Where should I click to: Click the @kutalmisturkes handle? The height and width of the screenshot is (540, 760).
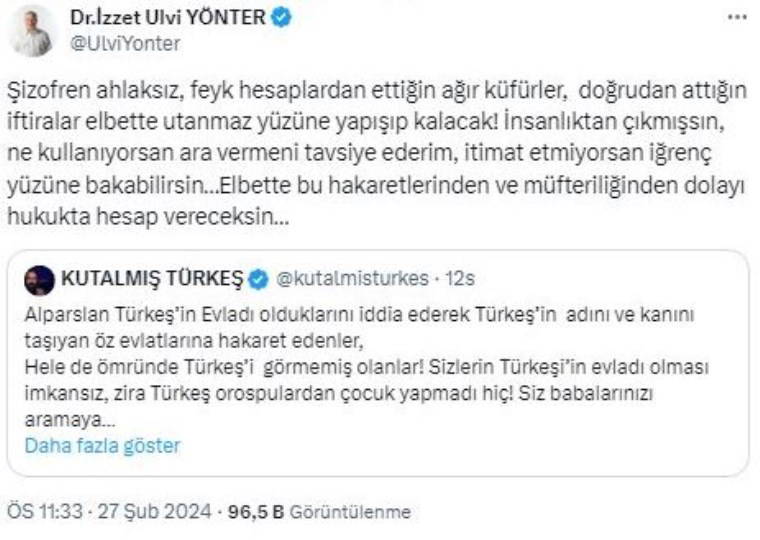(x=344, y=277)
